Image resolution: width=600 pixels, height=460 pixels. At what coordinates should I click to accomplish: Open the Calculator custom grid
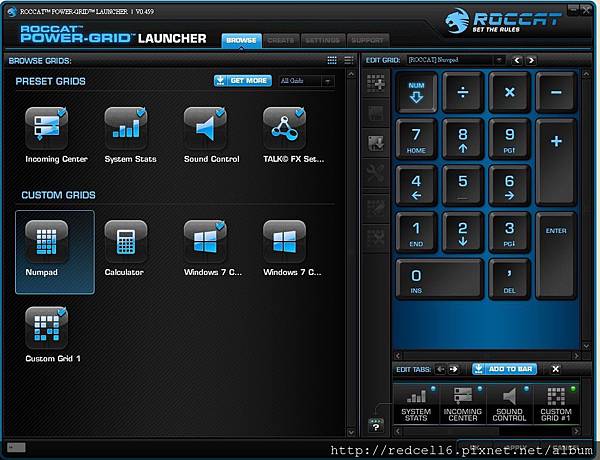pyautogui.click(x=126, y=242)
